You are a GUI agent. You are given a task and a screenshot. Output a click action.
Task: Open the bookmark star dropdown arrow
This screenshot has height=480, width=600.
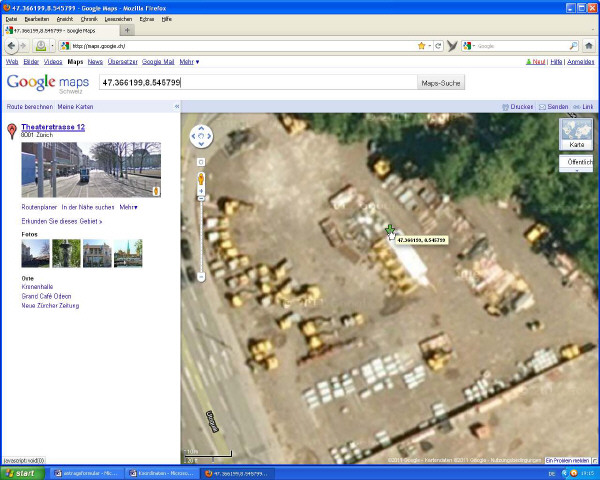click(430, 46)
